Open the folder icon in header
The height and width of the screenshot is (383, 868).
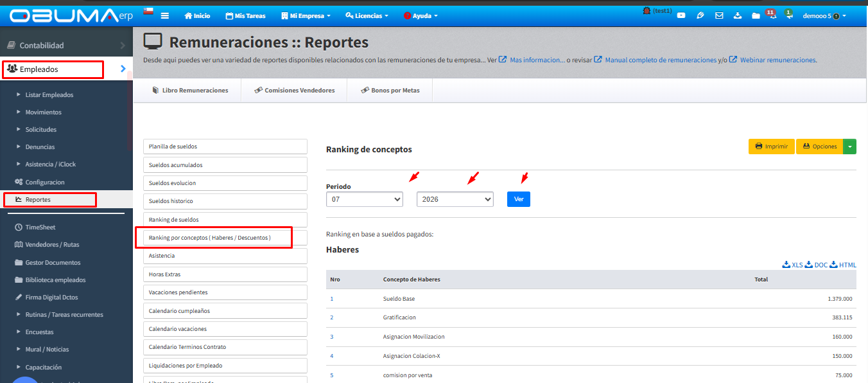(756, 15)
